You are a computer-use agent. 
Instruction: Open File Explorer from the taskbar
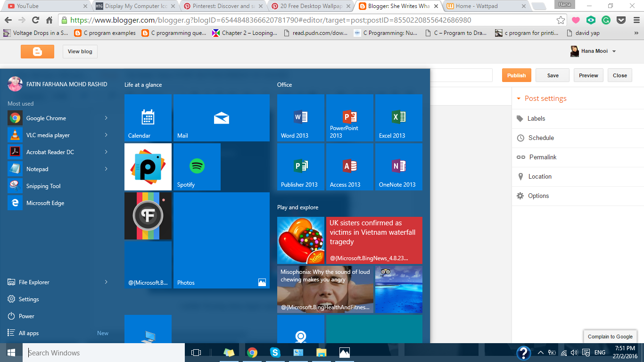321,353
